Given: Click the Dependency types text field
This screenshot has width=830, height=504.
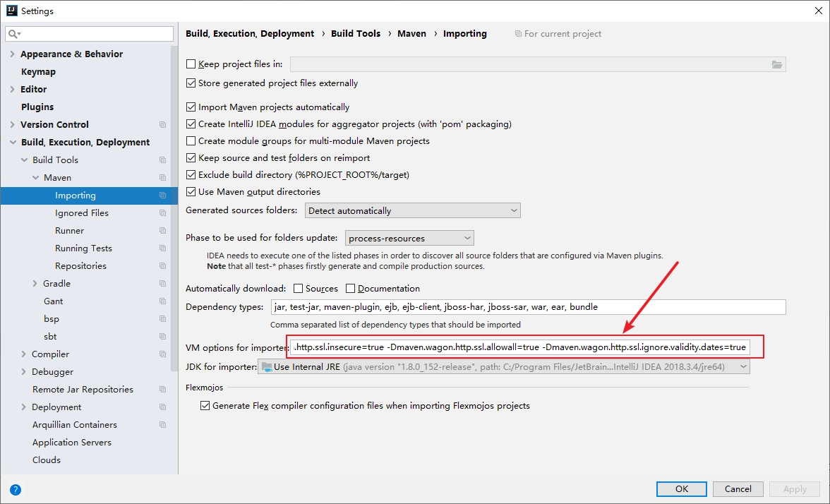Looking at the screenshot, I should click(528, 307).
